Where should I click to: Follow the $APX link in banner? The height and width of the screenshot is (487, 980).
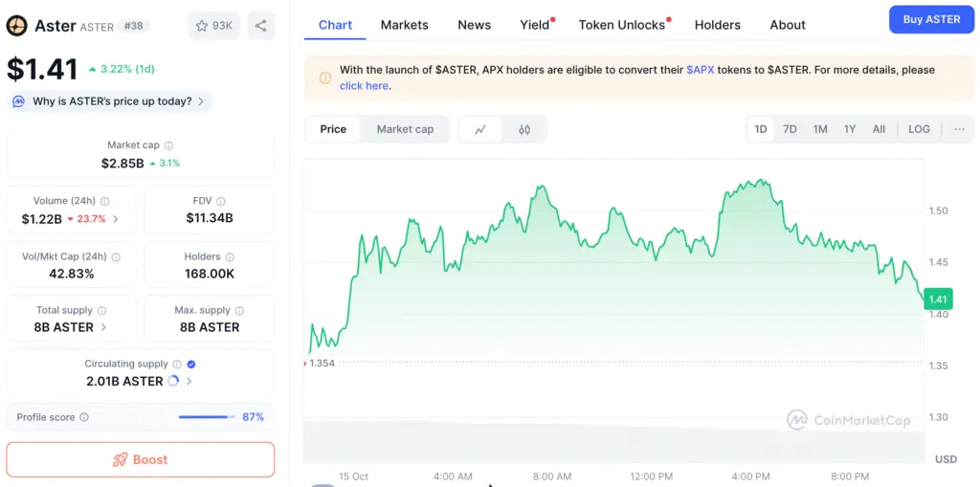pyautogui.click(x=700, y=70)
